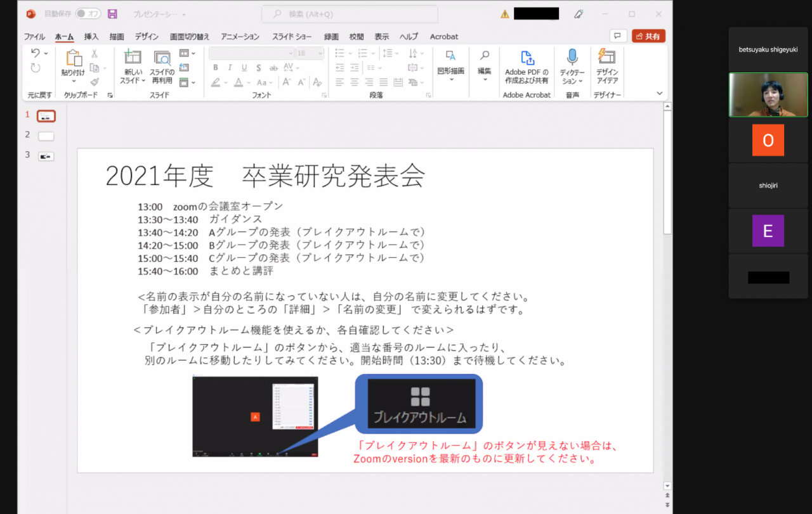Expand the 図形描画 drawing dropdown
The width and height of the screenshot is (812, 514).
tap(451, 79)
